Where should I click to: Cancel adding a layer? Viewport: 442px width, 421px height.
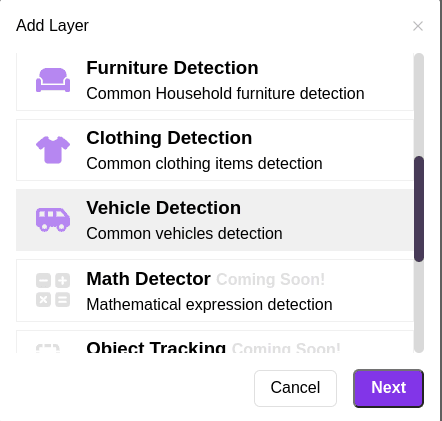pyautogui.click(x=295, y=388)
